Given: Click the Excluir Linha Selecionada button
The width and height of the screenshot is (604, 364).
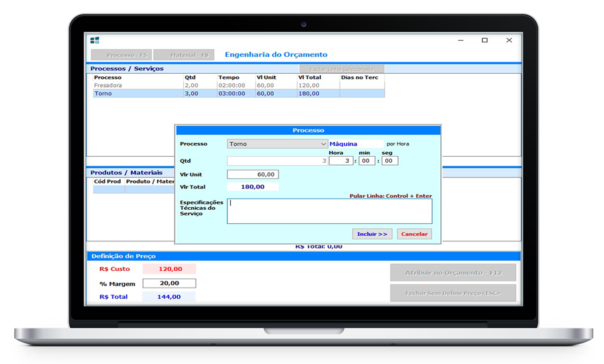Looking at the screenshot, I should coord(342,69).
